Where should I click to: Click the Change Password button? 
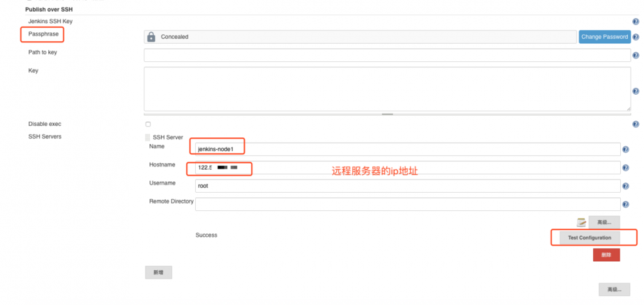point(605,37)
